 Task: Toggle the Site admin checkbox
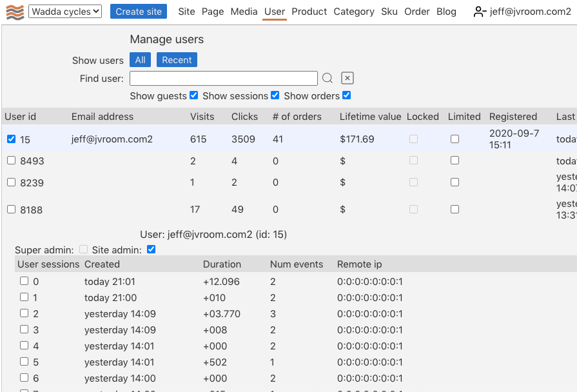pyautogui.click(x=152, y=249)
